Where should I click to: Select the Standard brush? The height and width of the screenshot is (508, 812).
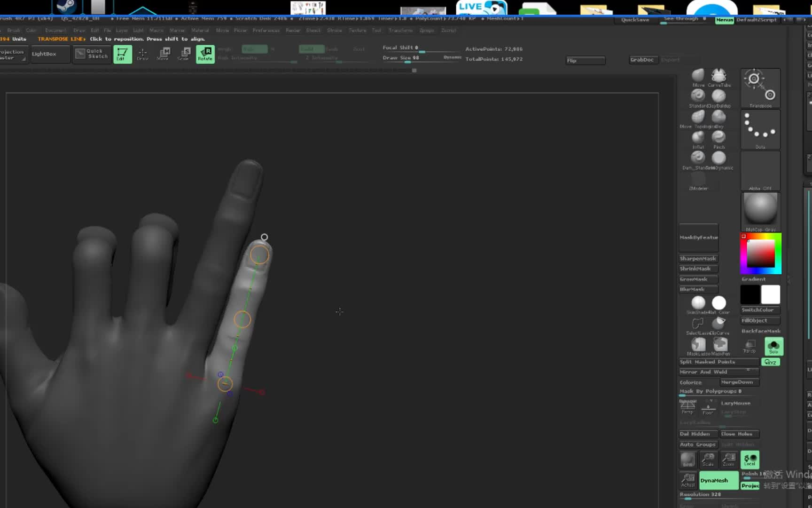point(697,95)
